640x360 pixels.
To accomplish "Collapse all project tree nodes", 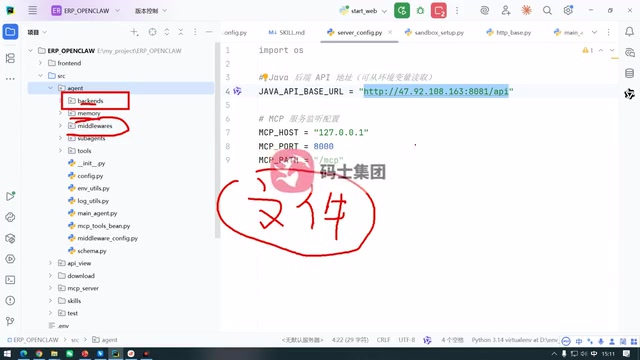I will tap(181, 32).
